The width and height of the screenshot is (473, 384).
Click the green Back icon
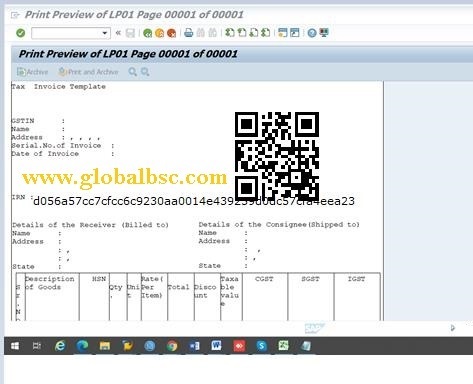click(147, 33)
